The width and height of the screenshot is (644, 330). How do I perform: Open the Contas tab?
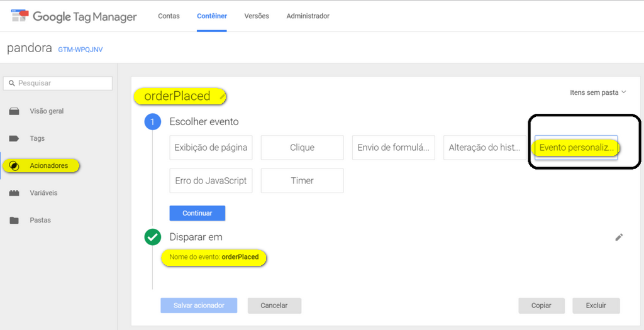coord(168,16)
